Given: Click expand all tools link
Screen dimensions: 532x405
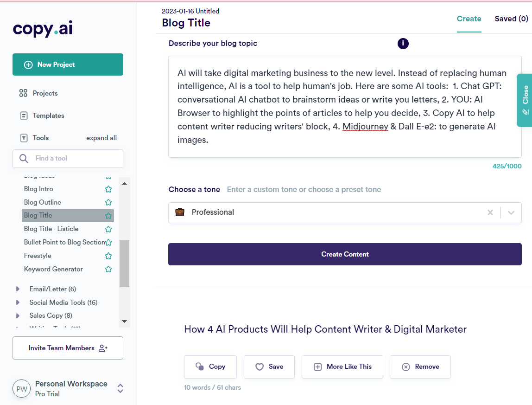Looking at the screenshot, I should pyautogui.click(x=101, y=138).
